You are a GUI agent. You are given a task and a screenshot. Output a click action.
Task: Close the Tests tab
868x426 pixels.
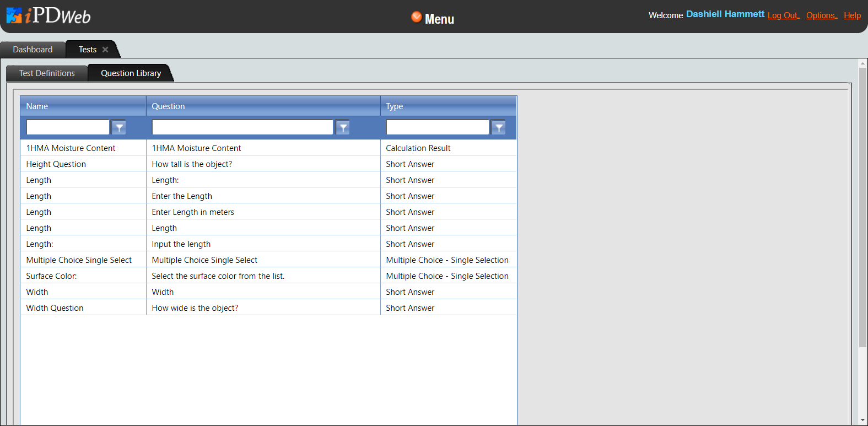[x=105, y=50]
